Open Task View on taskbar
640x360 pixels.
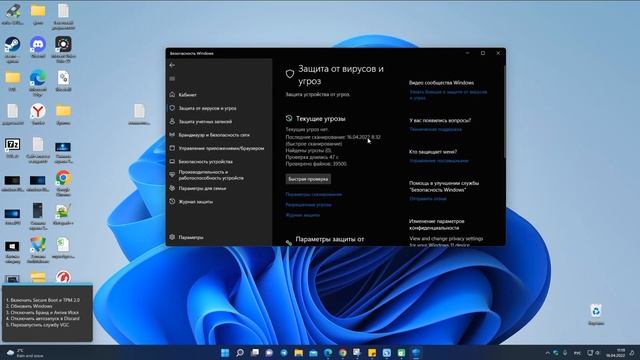click(x=255, y=353)
